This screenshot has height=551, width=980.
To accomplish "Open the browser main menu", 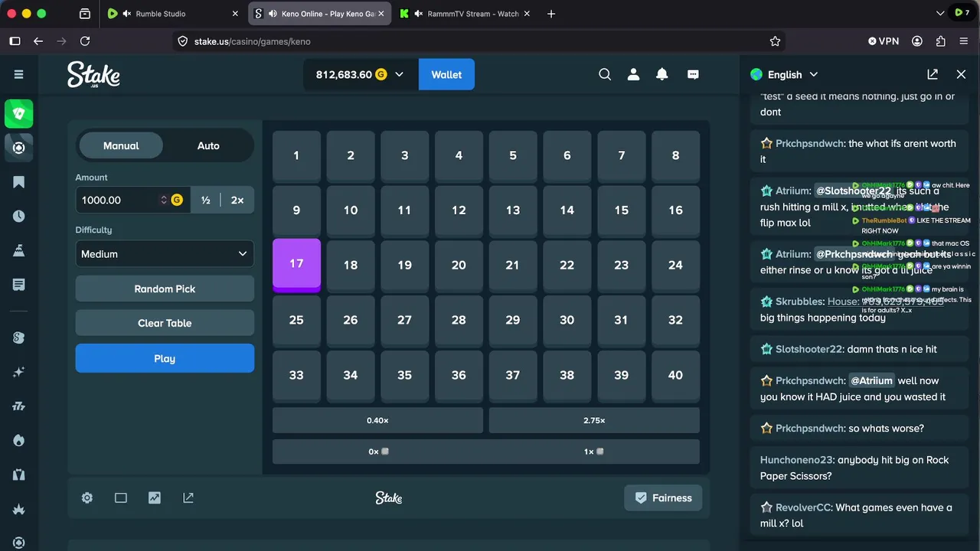I will (x=964, y=41).
